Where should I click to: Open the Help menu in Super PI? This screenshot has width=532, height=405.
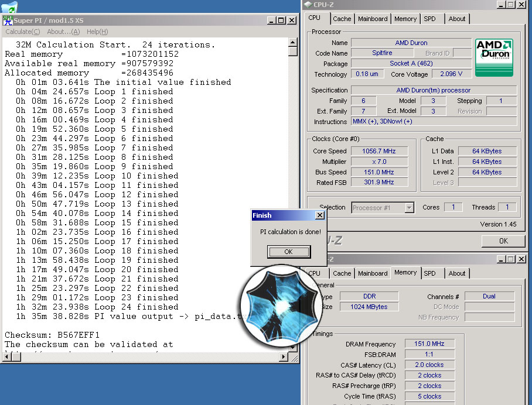(x=97, y=32)
